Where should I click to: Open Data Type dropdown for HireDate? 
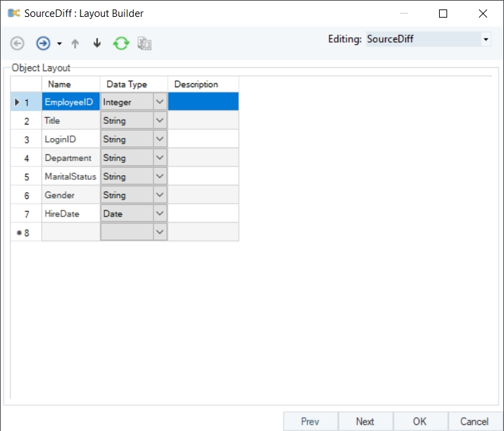[x=160, y=213]
